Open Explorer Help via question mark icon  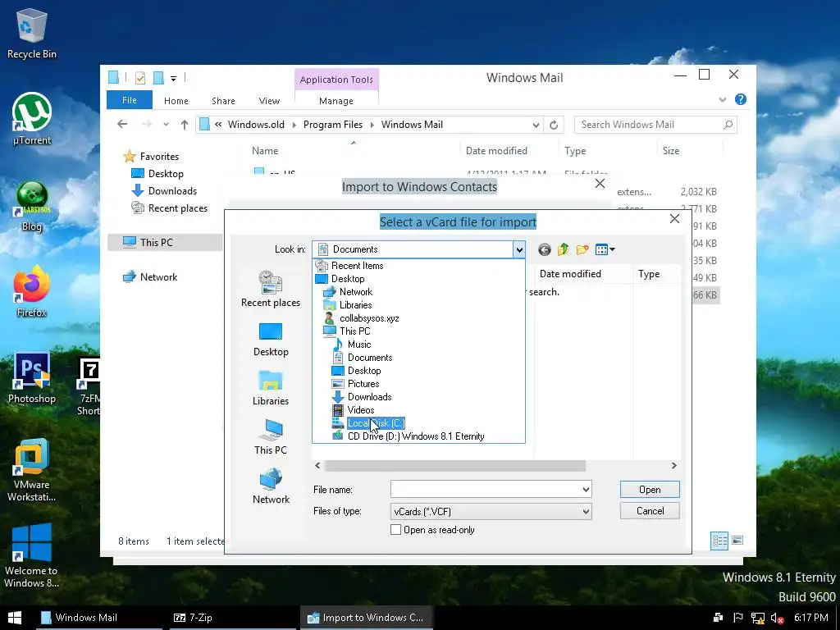coord(741,99)
